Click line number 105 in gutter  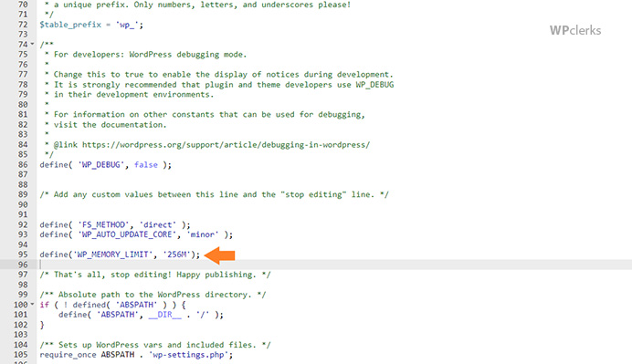coord(21,355)
